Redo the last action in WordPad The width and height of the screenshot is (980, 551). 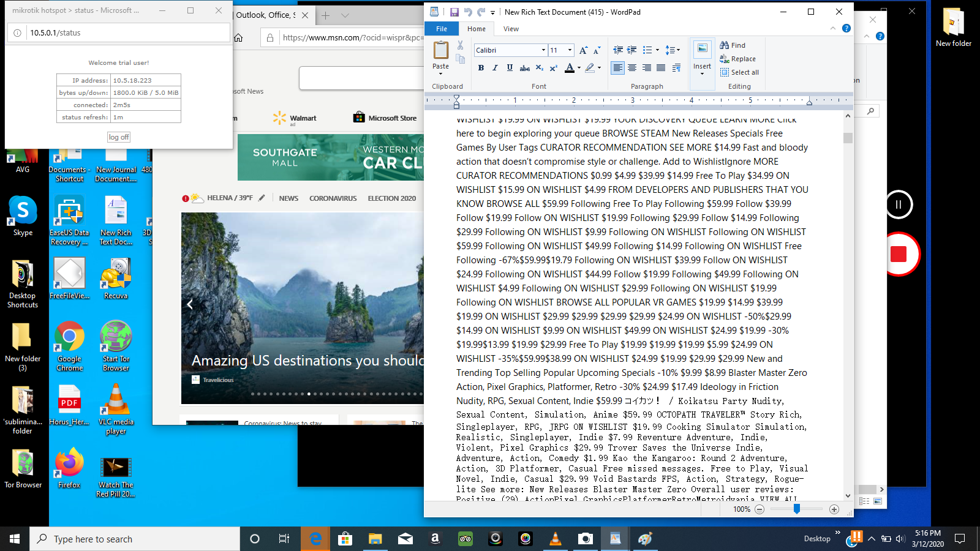coord(481,12)
